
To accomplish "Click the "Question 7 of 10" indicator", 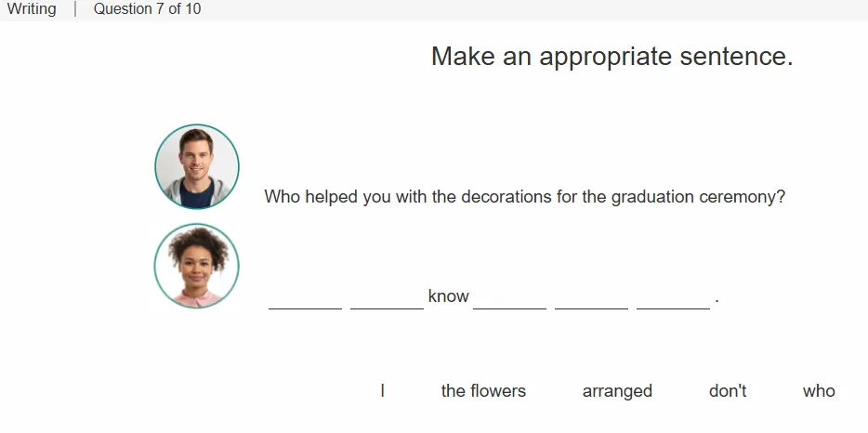I will 147,9.
